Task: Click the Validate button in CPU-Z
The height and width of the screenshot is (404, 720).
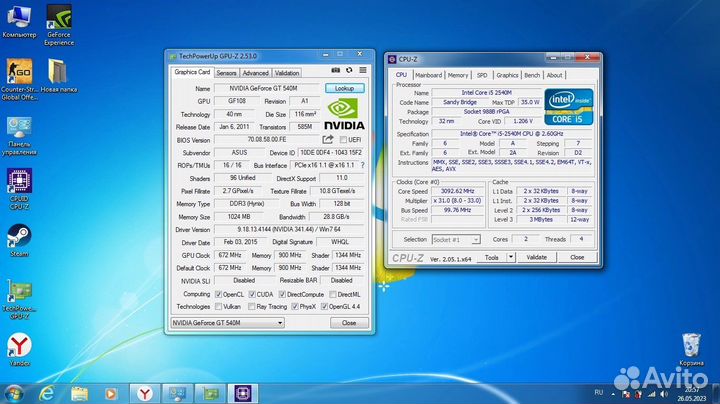Action: tap(536, 258)
